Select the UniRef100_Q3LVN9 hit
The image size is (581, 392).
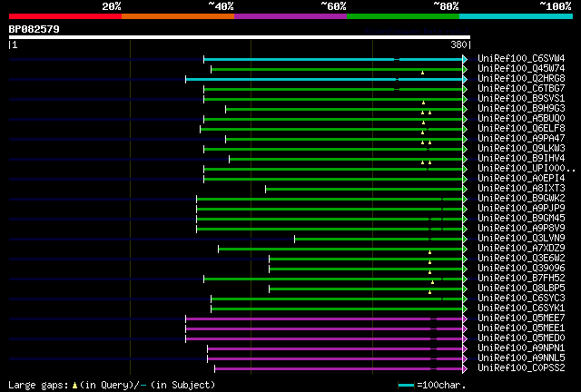521,239
